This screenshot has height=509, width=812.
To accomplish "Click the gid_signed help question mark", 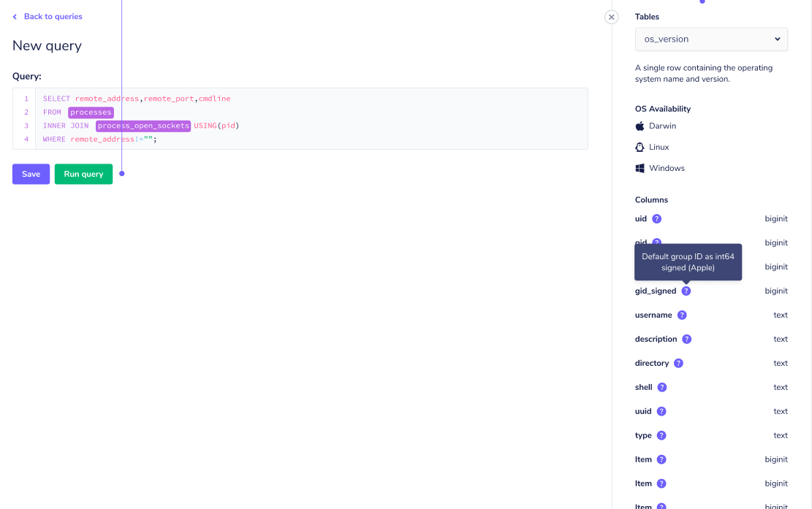I will pyautogui.click(x=686, y=291).
